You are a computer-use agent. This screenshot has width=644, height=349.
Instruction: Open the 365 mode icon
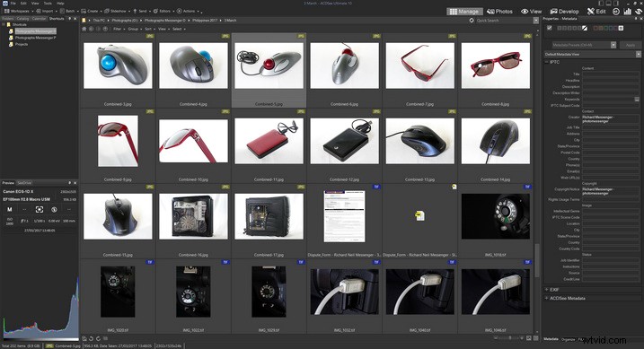click(615, 12)
